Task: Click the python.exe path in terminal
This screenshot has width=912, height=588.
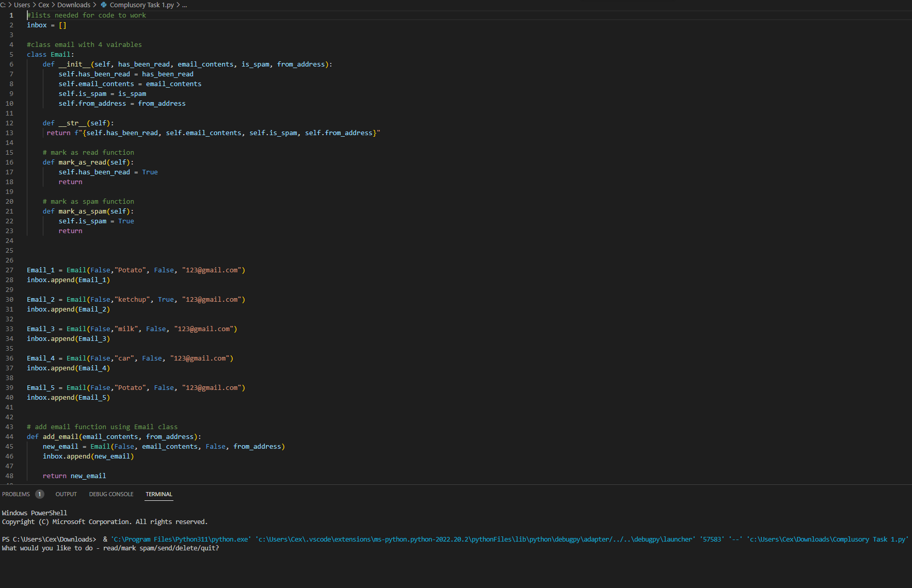Action: click(181, 539)
